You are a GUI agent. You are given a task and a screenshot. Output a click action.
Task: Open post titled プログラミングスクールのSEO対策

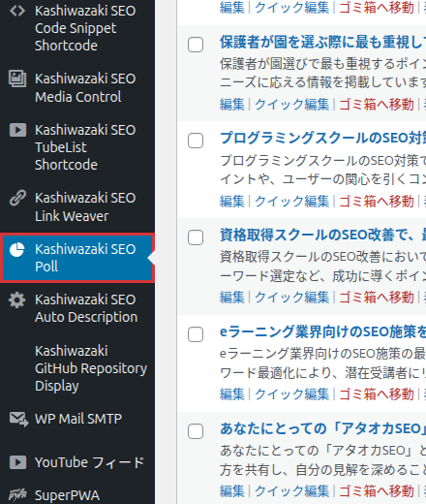(322, 138)
